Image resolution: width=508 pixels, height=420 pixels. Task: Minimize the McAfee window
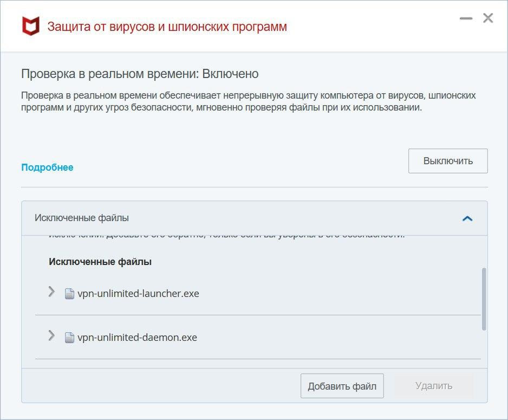(x=466, y=18)
